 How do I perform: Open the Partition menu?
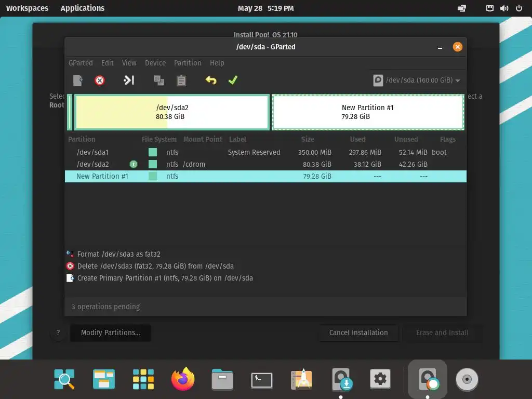point(187,63)
